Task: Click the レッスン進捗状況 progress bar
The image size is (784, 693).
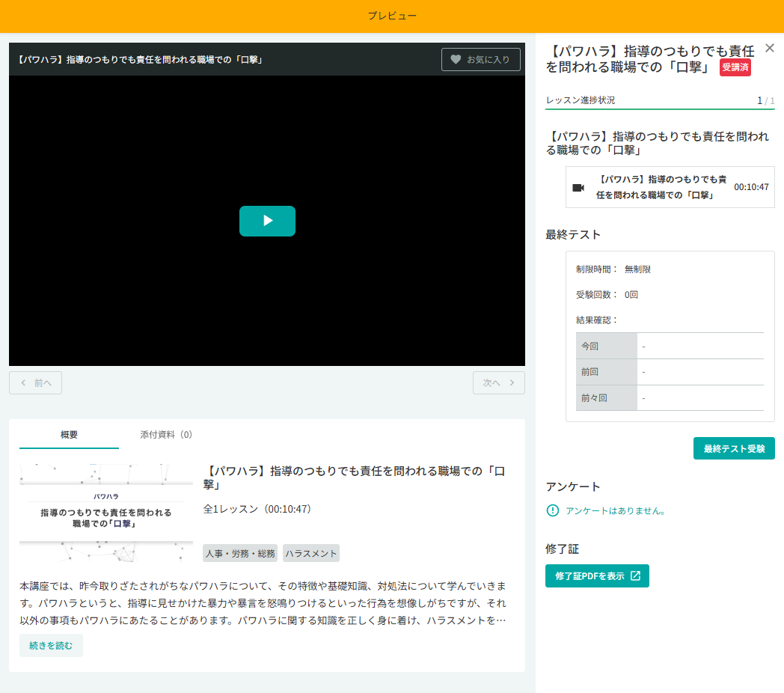Action: click(x=660, y=109)
